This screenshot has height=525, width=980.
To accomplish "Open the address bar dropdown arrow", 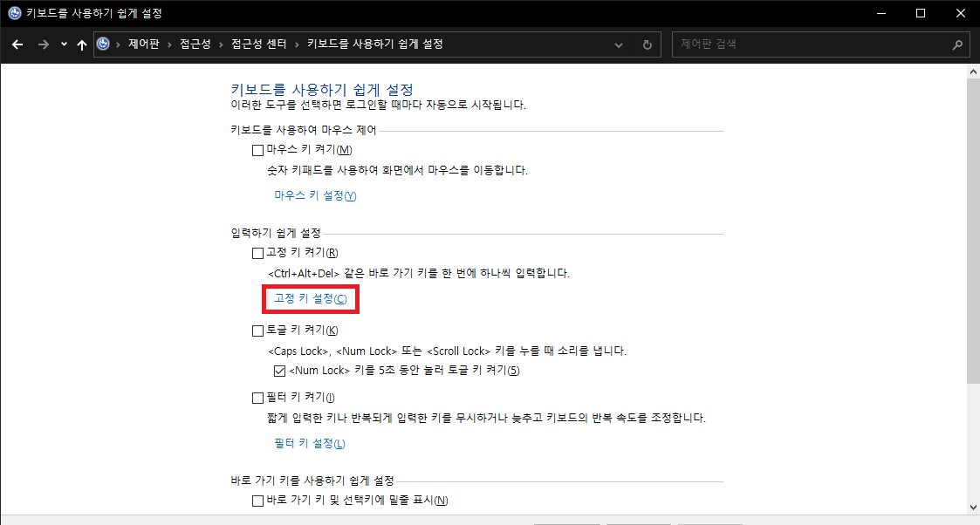I will 619,44.
